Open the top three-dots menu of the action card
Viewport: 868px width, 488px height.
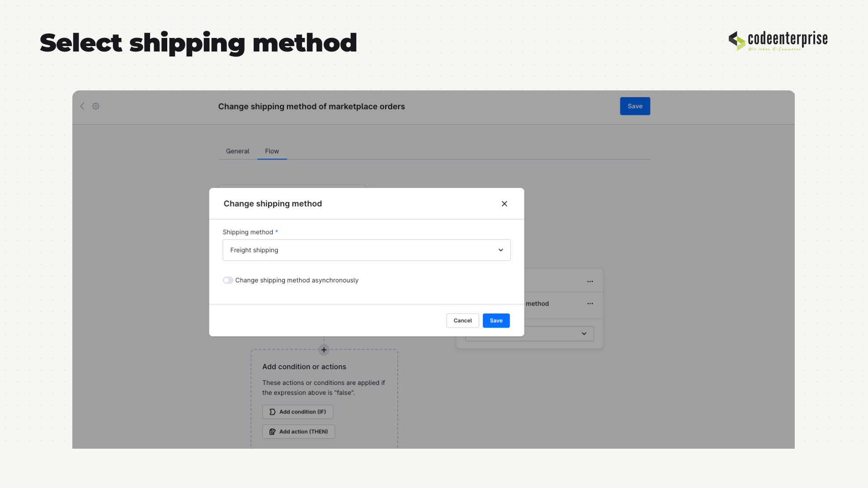(x=590, y=281)
